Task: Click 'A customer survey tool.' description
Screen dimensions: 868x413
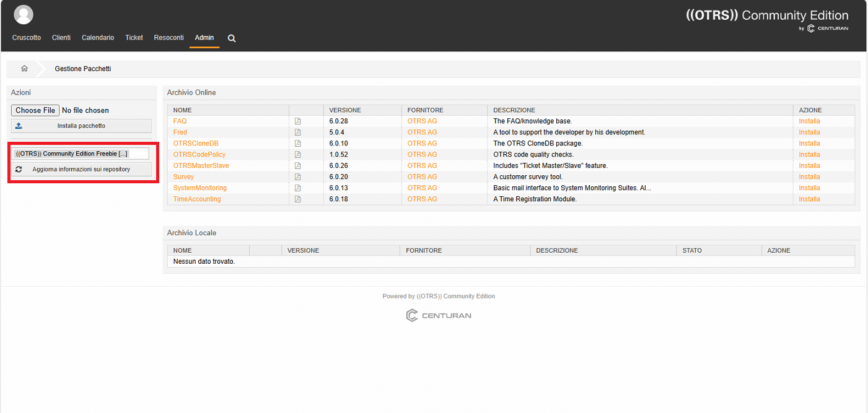Action: (x=528, y=177)
